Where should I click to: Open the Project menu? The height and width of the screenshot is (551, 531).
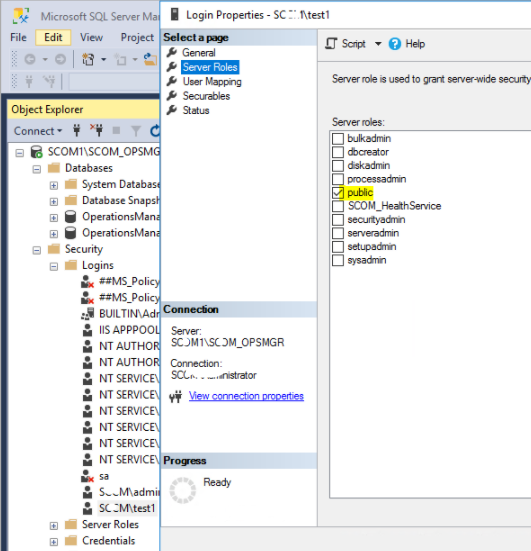[137, 37]
